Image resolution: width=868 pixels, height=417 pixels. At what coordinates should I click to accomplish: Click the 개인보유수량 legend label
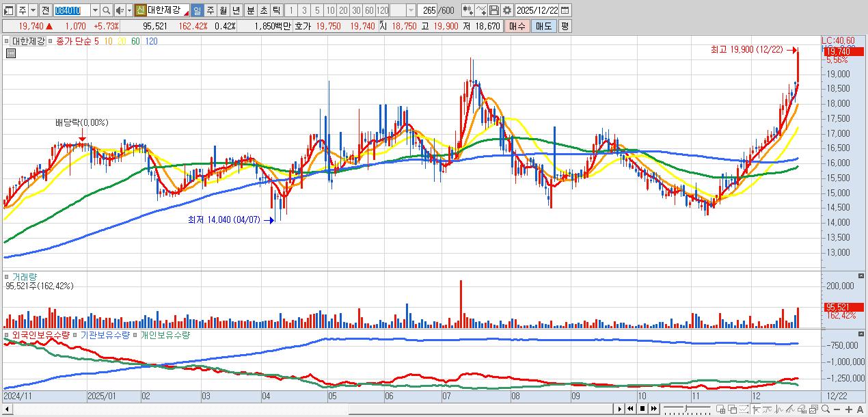[x=165, y=335]
